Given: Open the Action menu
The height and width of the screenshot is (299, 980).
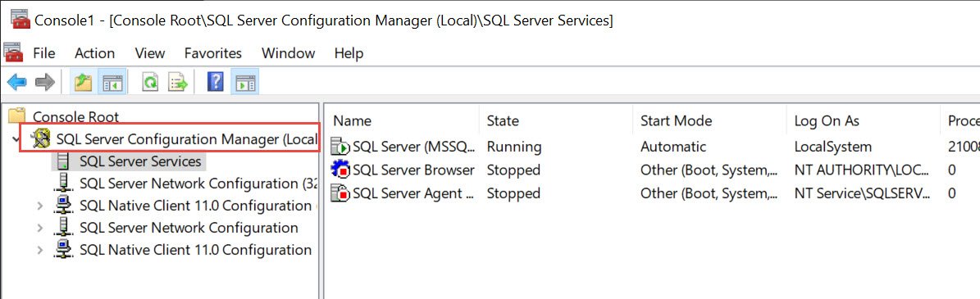Looking at the screenshot, I should pos(94,53).
